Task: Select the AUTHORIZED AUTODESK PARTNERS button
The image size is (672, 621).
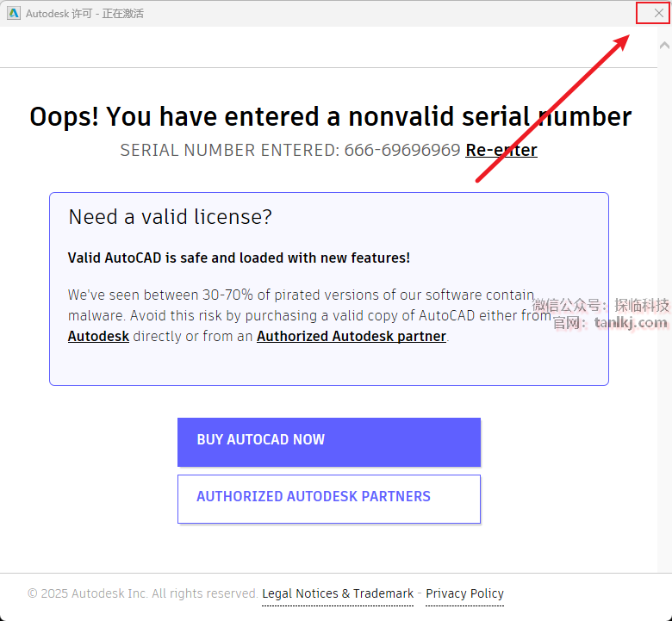Action: (328, 498)
